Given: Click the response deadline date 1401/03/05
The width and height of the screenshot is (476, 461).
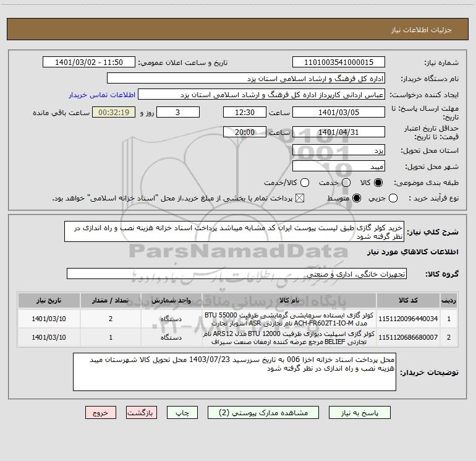Looking at the screenshot, I should click(x=339, y=112).
